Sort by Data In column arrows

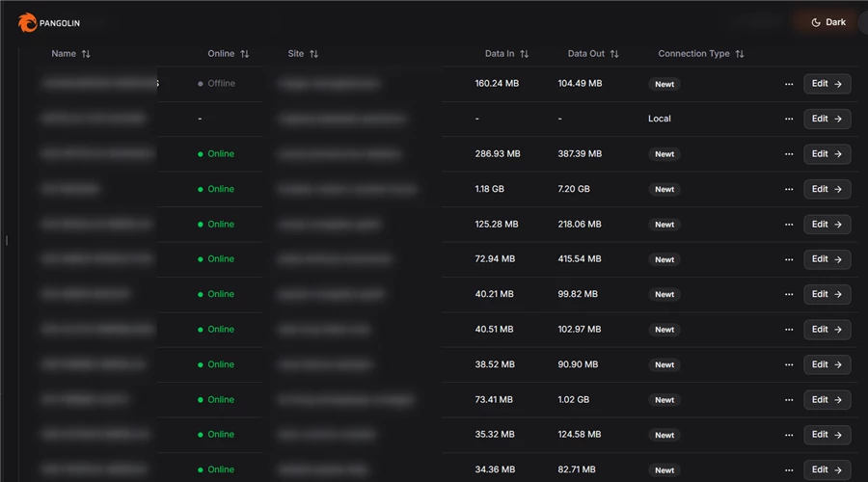click(x=524, y=54)
